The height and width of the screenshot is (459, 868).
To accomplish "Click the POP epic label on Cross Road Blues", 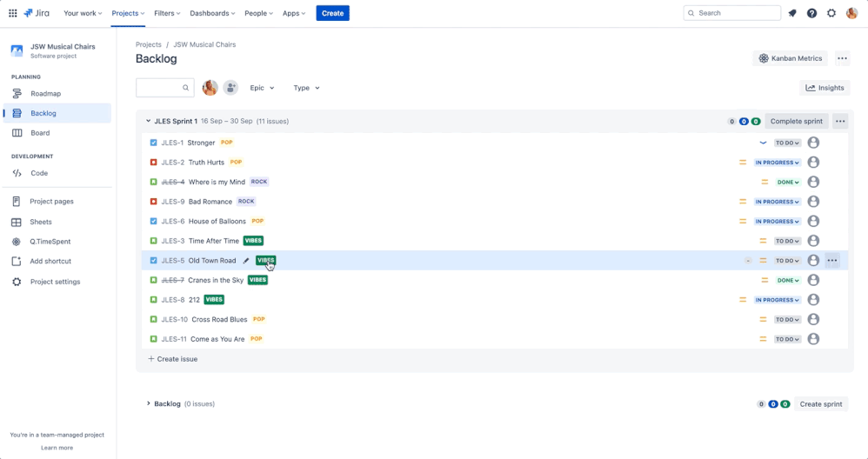I will pos(258,319).
